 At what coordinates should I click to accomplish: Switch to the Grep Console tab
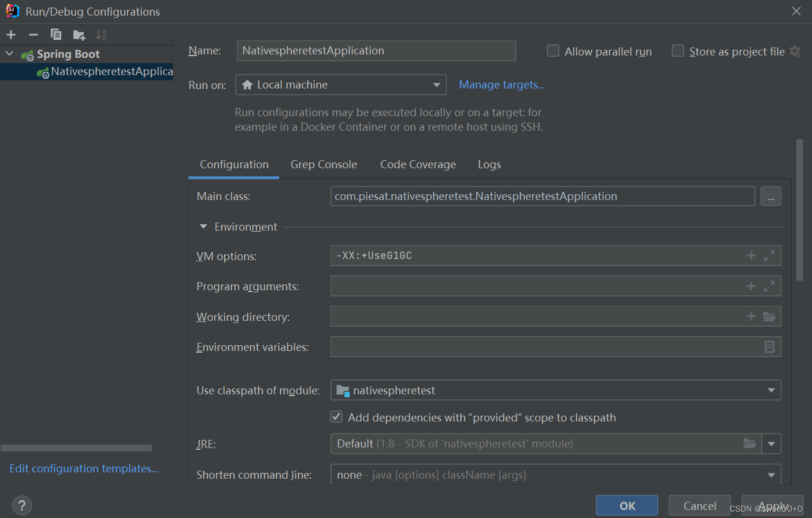click(324, 165)
